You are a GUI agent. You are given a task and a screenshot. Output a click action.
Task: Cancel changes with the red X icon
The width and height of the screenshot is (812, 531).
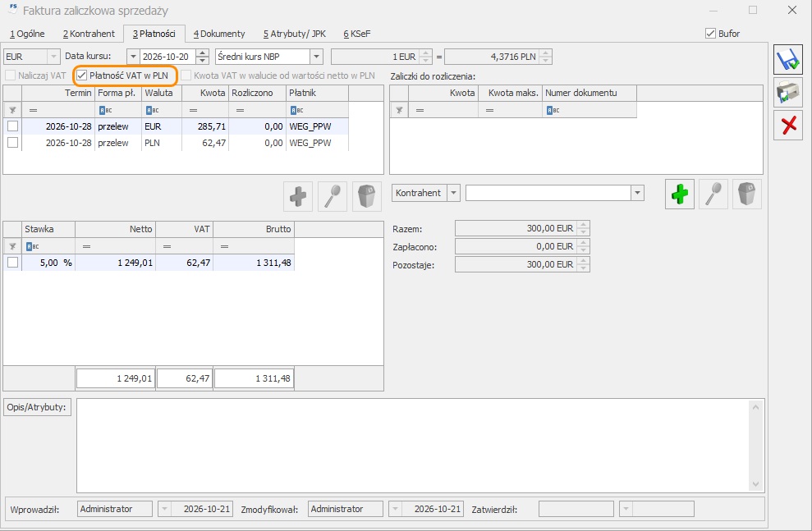[787, 126]
